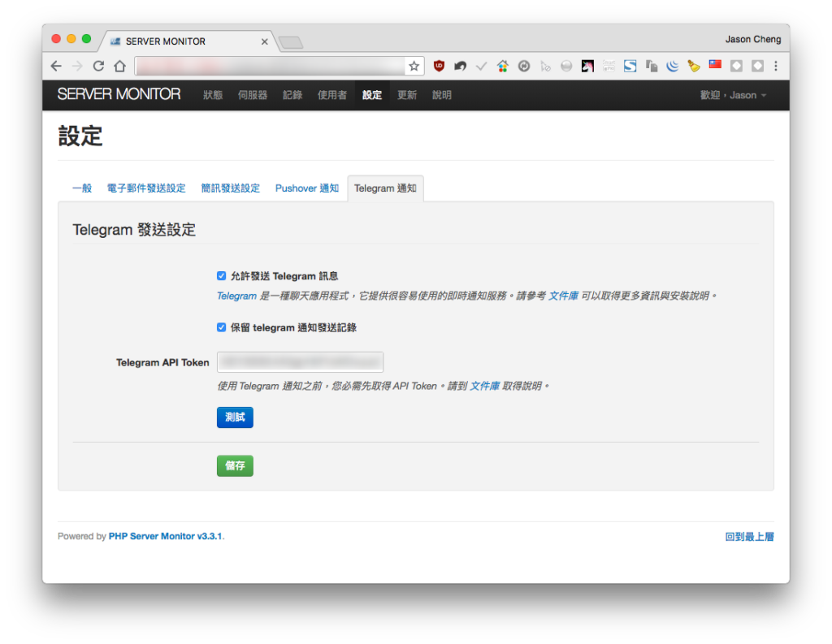Click the SERVER MONITOR brand logo
This screenshot has width=832, height=644.
point(119,94)
